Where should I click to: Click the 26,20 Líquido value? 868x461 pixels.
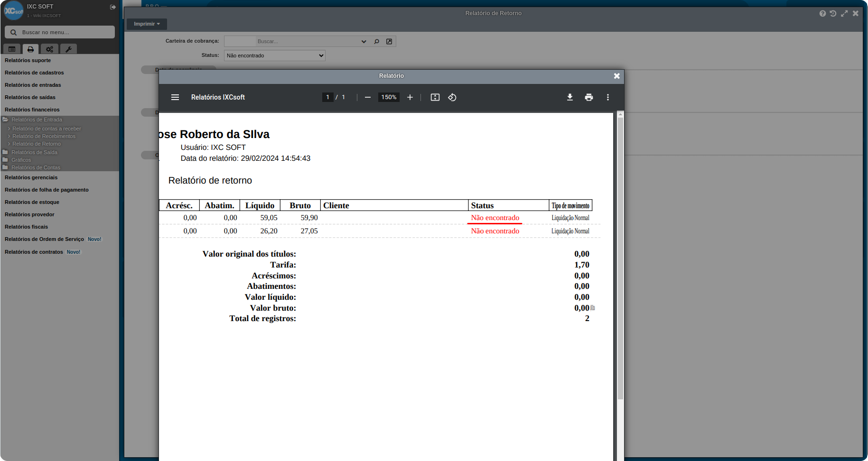pos(269,231)
